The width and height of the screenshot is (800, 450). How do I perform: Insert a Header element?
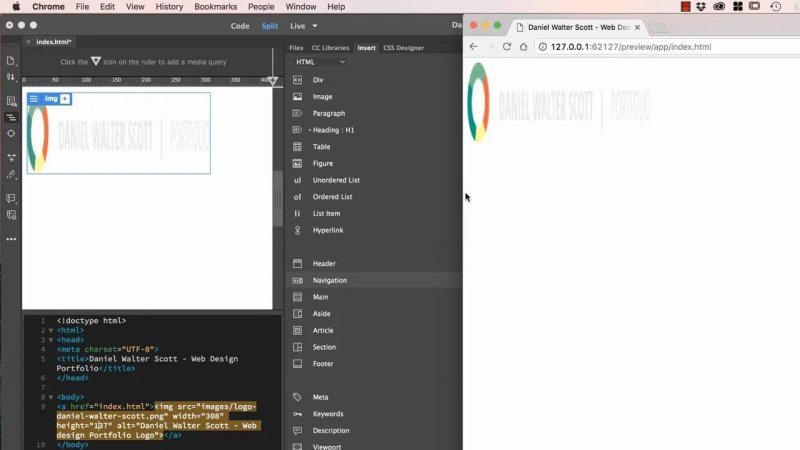pos(323,264)
